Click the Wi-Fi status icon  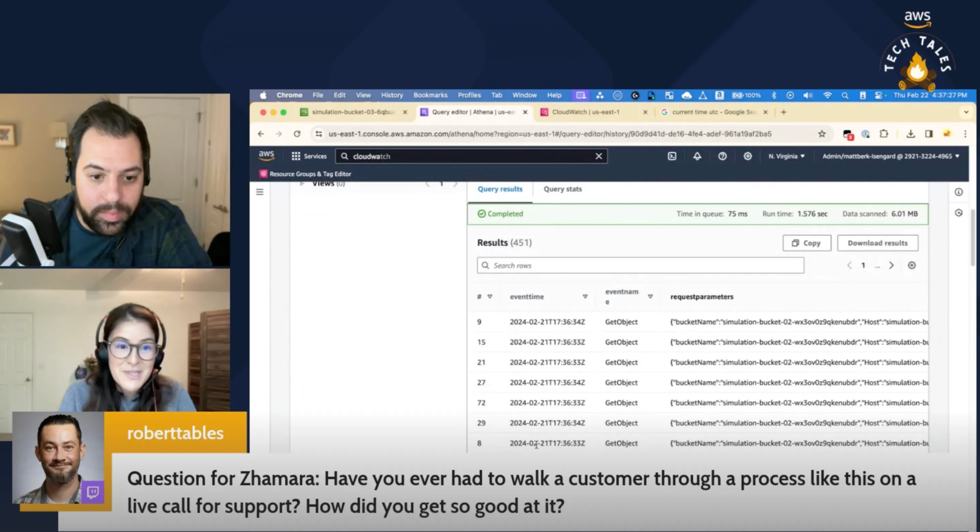click(x=827, y=95)
